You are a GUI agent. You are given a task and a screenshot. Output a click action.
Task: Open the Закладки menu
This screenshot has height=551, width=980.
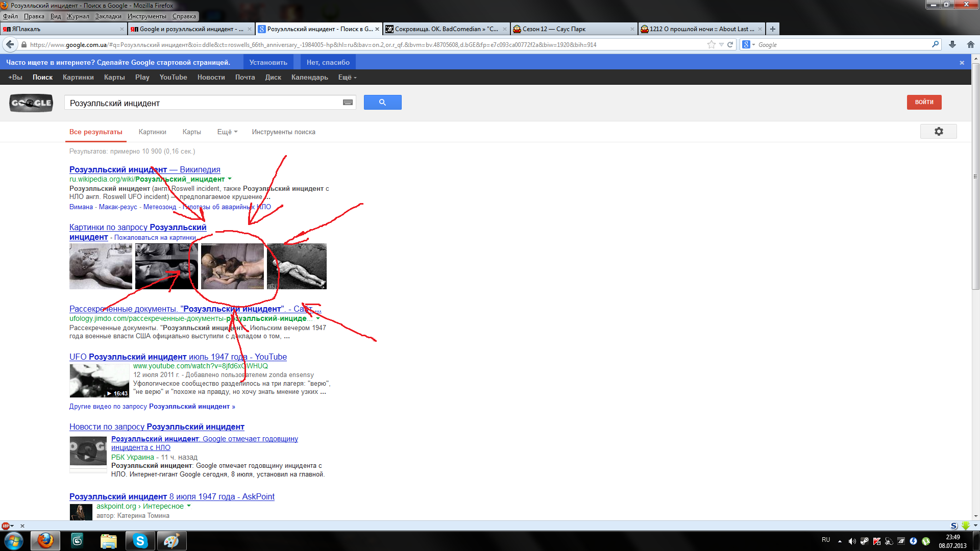click(x=108, y=16)
